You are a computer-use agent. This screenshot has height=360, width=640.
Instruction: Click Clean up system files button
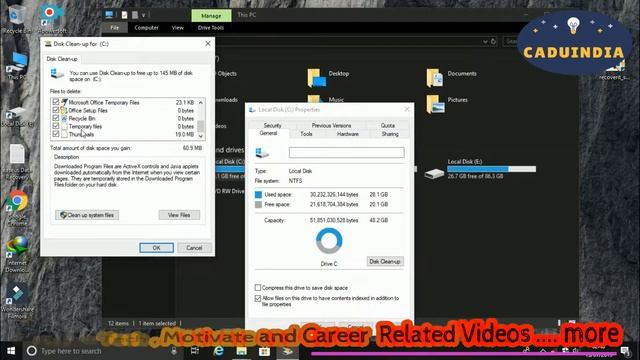tap(87, 215)
